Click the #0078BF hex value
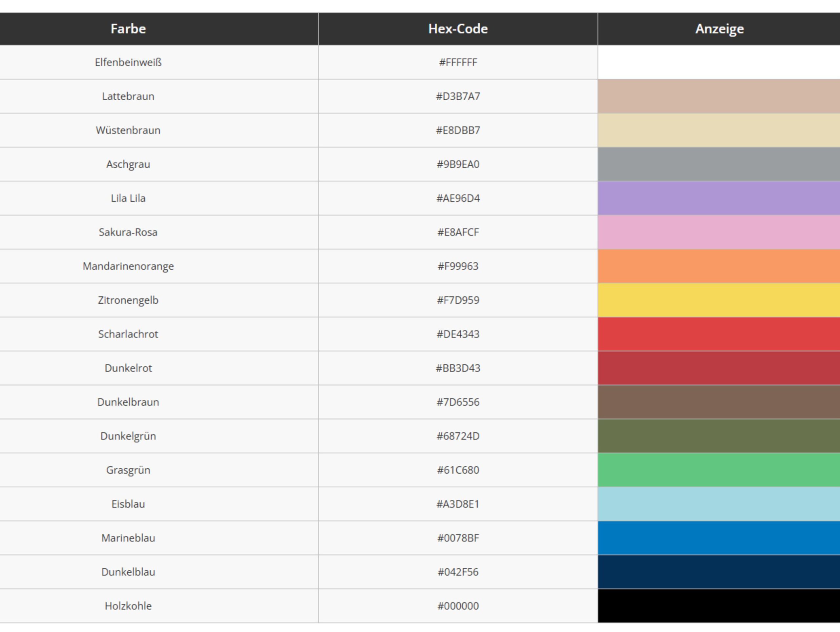840x632 pixels. (x=458, y=538)
